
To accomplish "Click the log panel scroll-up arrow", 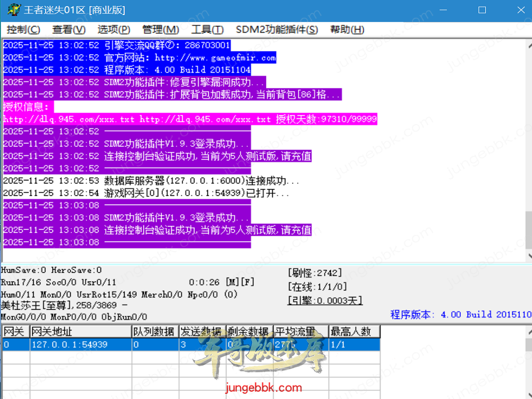I will coord(528,45).
